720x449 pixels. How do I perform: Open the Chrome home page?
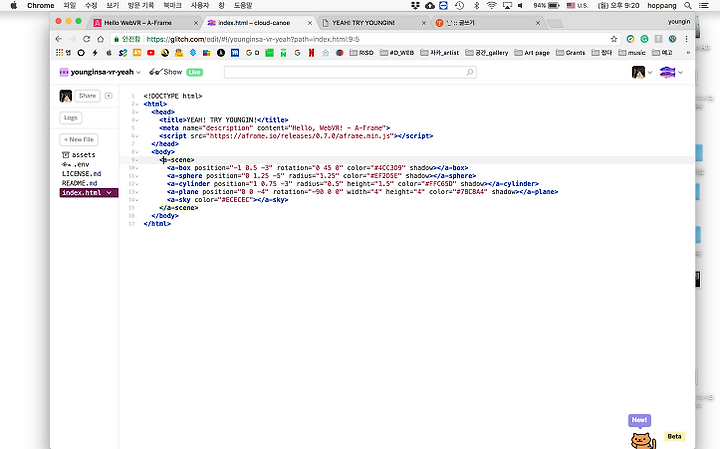[100, 39]
